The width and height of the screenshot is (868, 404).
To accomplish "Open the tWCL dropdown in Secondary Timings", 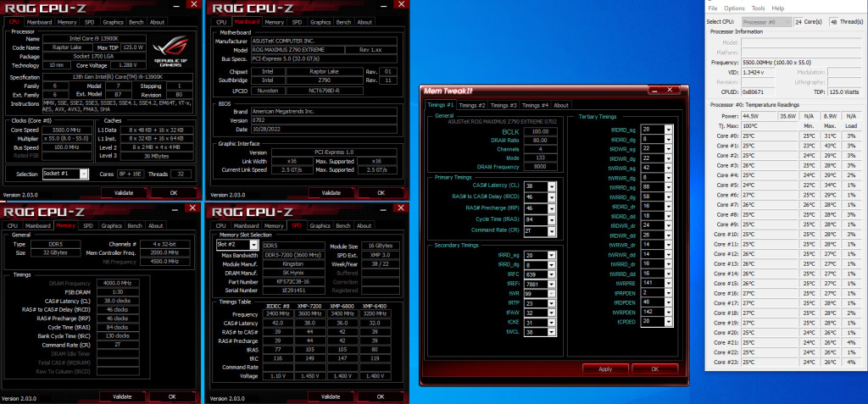I will click(x=551, y=332).
